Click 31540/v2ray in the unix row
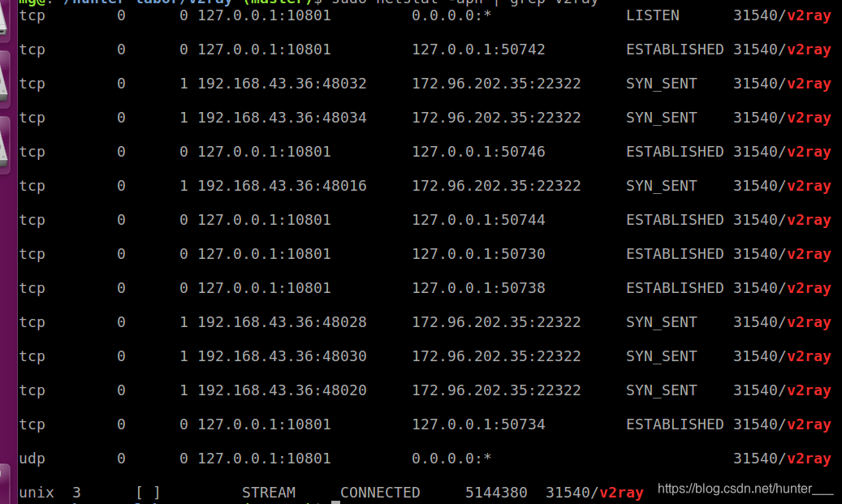Image resolution: width=842 pixels, height=504 pixels. (x=594, y=493)
